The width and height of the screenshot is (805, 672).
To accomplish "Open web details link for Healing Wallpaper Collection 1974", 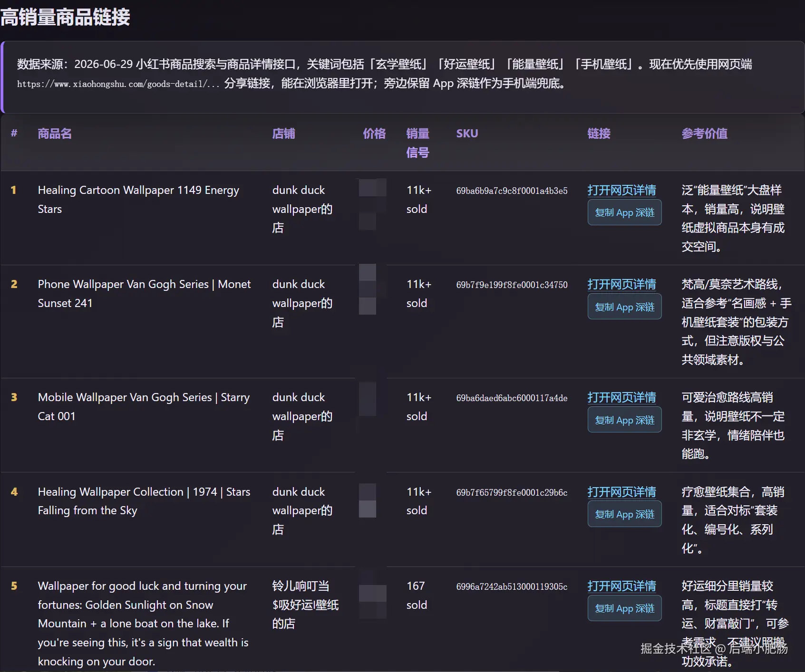I will 621,492.
